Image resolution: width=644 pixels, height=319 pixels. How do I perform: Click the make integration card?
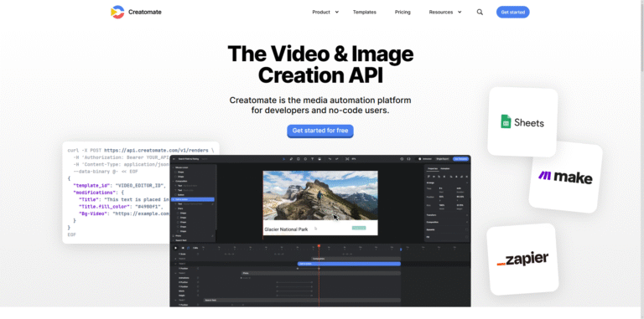(x=565, y=178)
